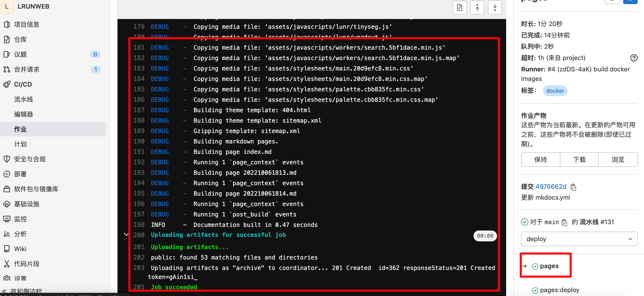
Task: Open 代码片段 snippets section
Action: pos(27,264)
